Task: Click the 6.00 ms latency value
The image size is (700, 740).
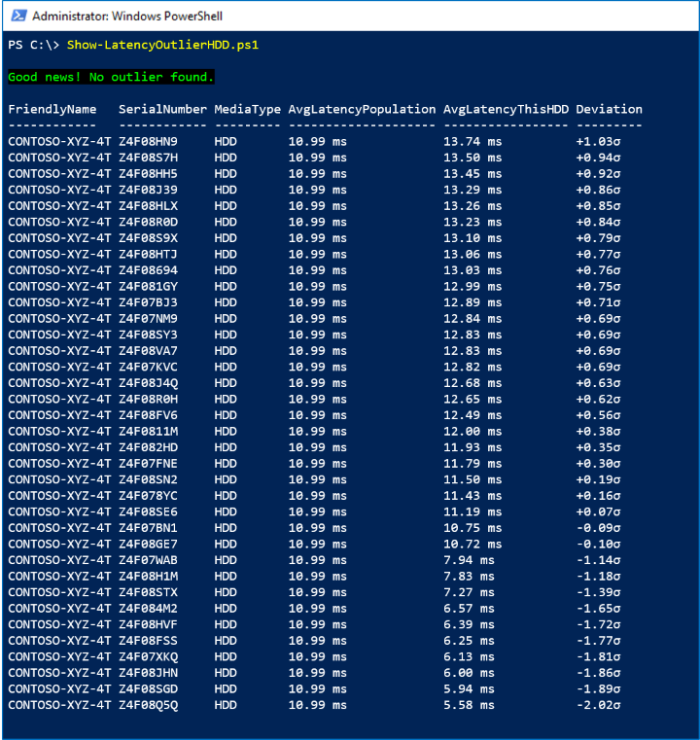Action: [x=469, y=673]
